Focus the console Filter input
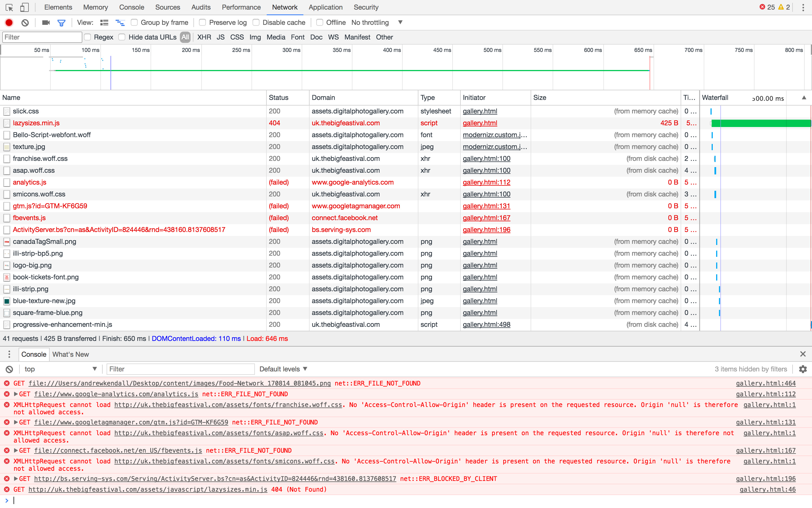The width and height of the screenshot is (812, 508). pyautogui.click(x=180, y=369)
